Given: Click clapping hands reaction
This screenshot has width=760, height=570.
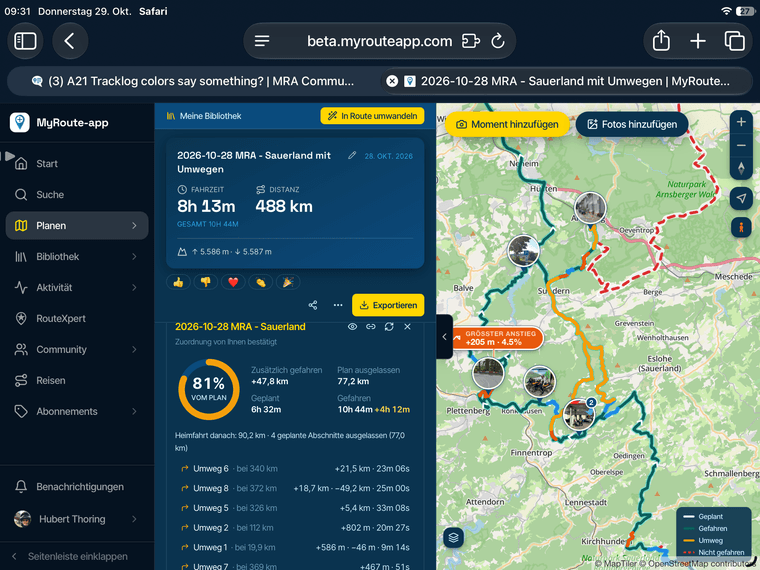Looking at the screenshot, I should click(261, 282).
